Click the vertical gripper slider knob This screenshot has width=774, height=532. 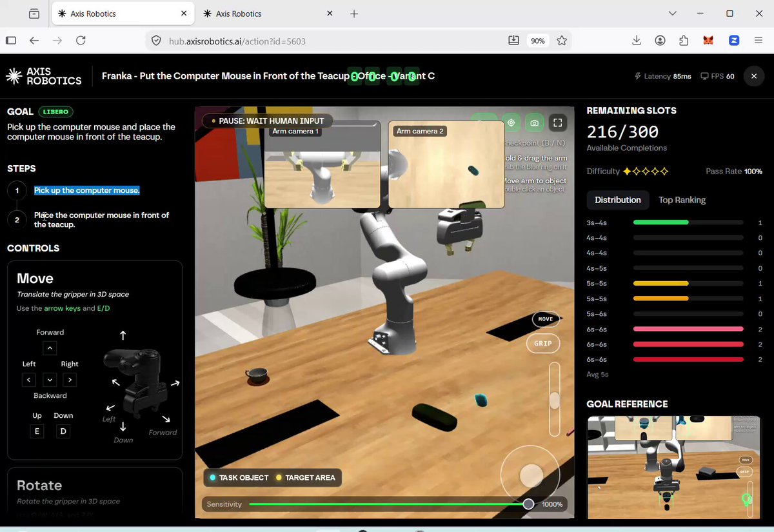coord(554,401)
